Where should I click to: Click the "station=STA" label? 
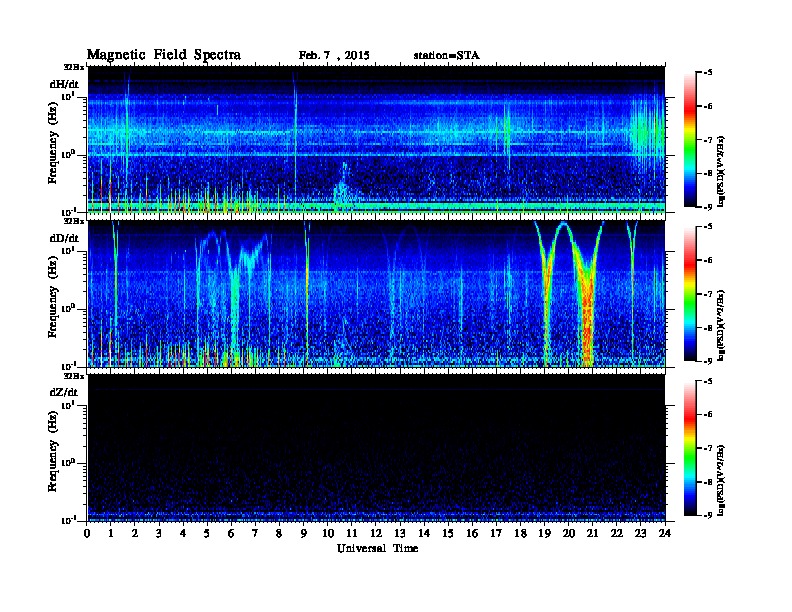[x=446, y=56]
